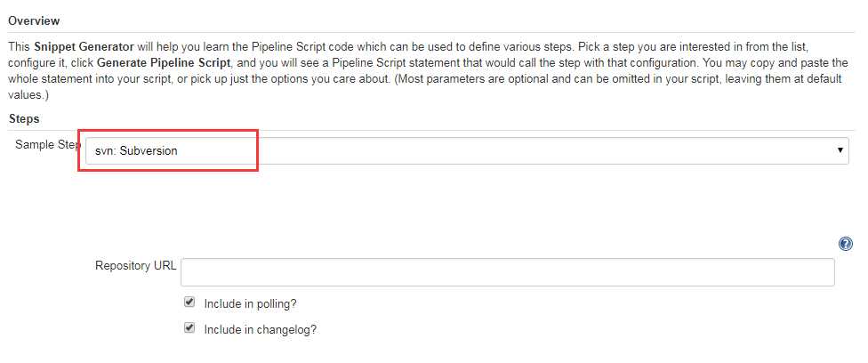Viewport: 868px width, 363px height.
Task: Click the Repository URL label
Action: (x=135, y=265)
